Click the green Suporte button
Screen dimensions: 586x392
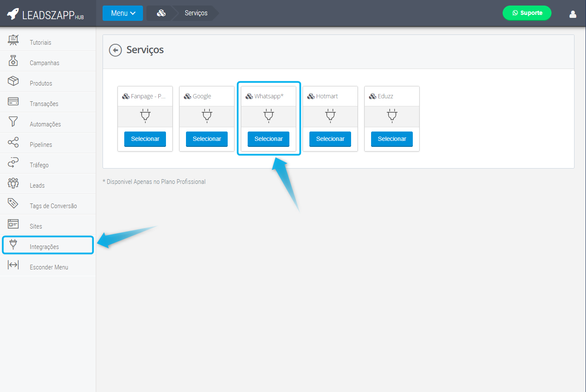pyautogui.click(x=527, y=13)
